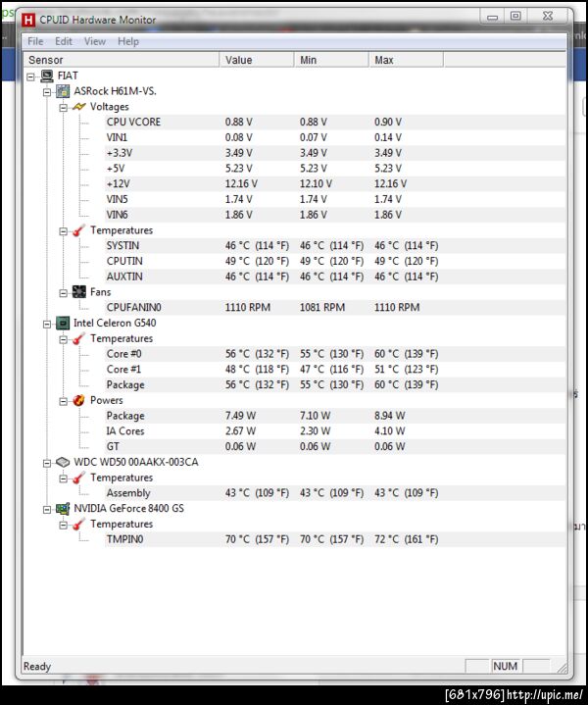
Task: Click the Ready status bar text
Action: tap(37, 667)
